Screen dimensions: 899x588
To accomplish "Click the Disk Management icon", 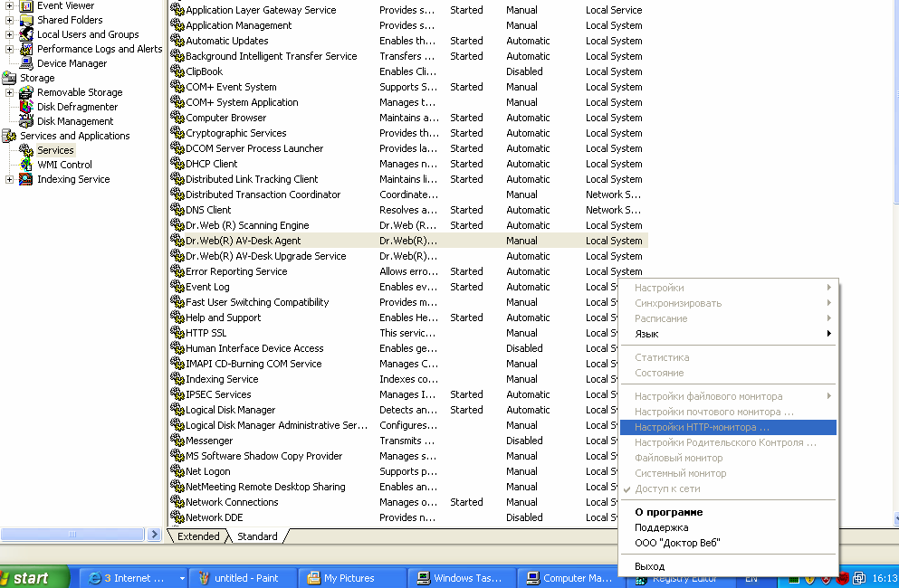I will click(x=26, y=121).
